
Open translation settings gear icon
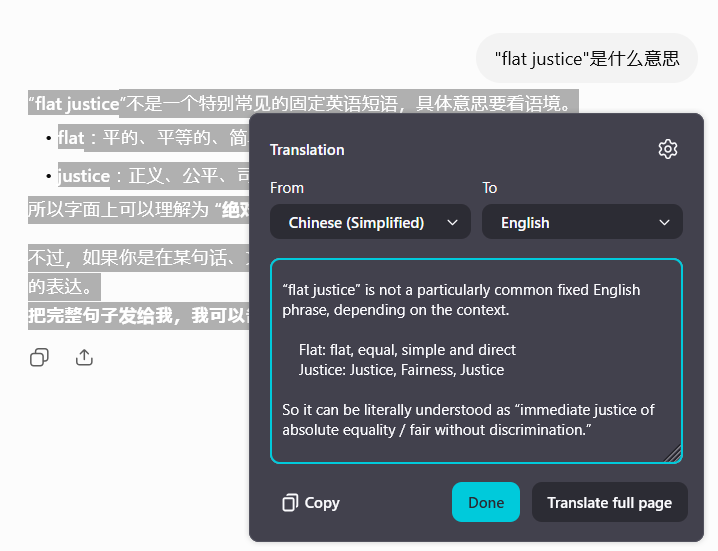pos(668,149)
